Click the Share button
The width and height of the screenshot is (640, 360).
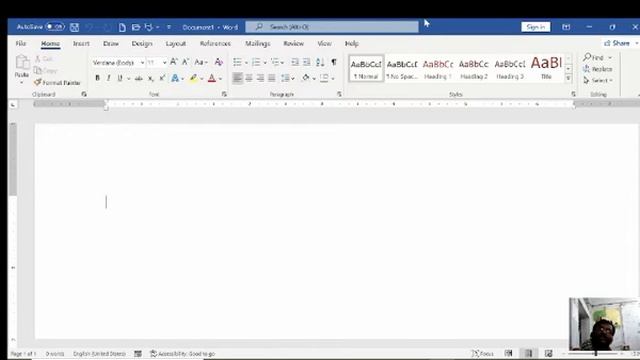[x=618, y=43]
